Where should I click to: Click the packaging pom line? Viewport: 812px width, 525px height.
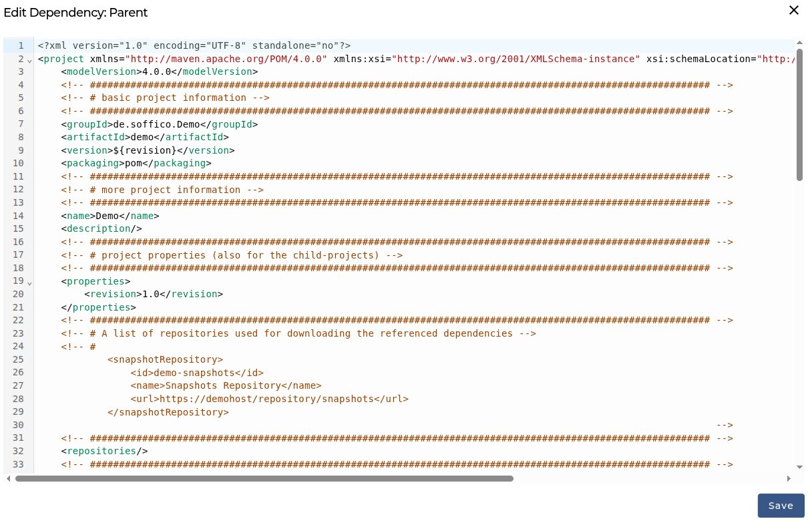tap(136, 163)
